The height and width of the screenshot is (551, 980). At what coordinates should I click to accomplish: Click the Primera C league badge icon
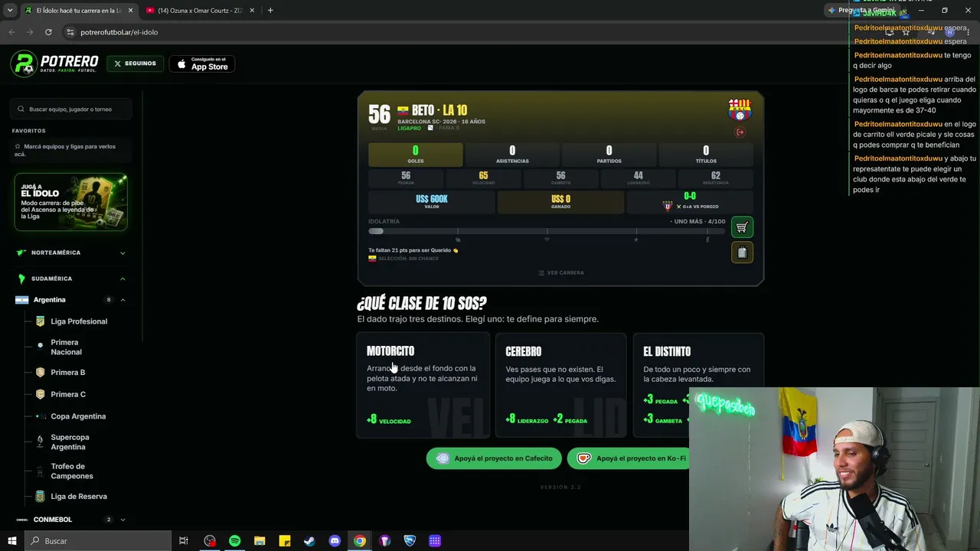(x=40, y=394)
